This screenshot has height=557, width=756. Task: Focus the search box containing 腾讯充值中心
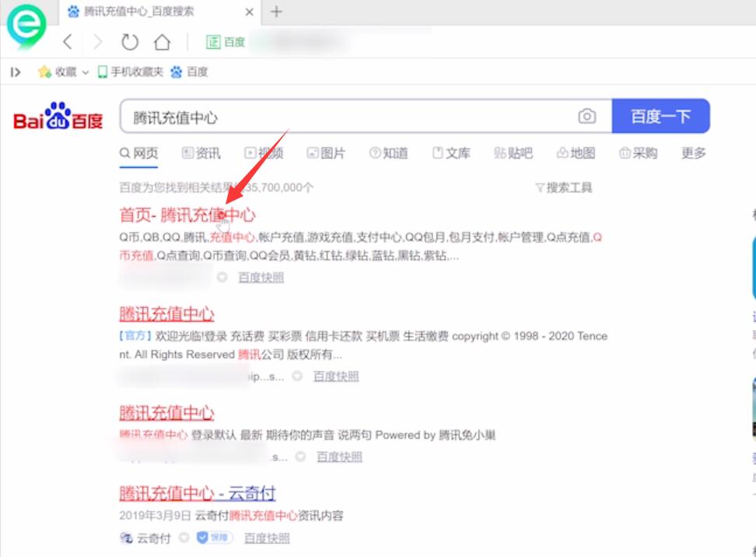[x=347, y=116]
